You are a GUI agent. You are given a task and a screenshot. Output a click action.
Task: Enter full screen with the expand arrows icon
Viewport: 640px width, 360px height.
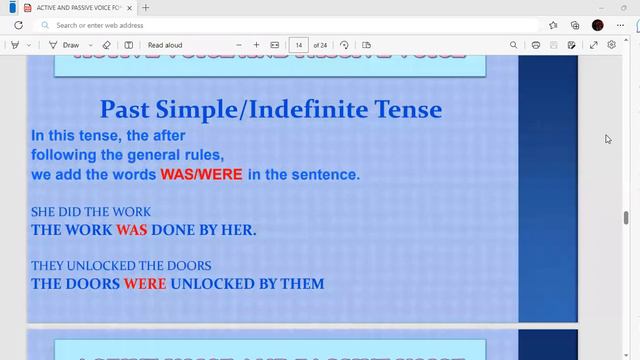(x=593, y=45)
